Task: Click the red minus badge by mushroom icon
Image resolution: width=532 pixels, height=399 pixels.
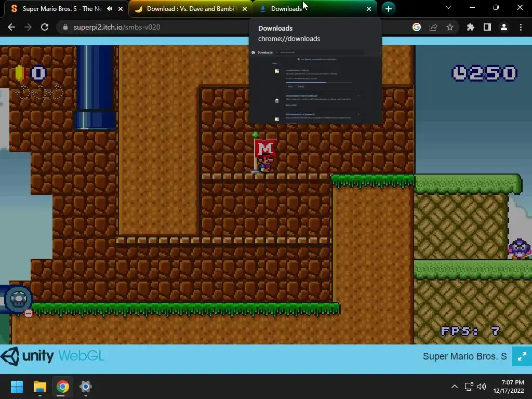Action: click(x=29, y=313)
